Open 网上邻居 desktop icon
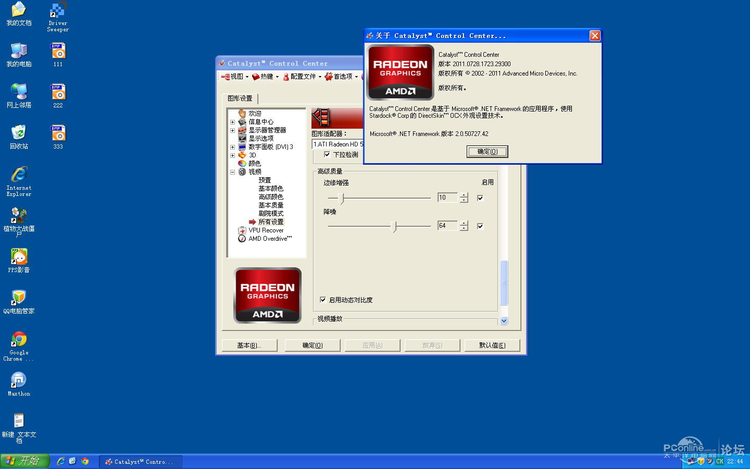 point(19,96)
